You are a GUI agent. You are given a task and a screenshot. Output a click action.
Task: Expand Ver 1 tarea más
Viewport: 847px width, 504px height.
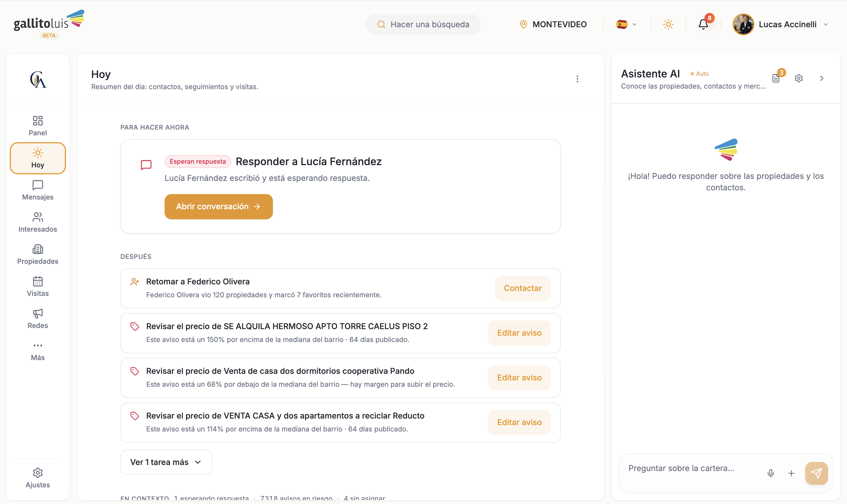pyautogui.click(x=166, y=462)
